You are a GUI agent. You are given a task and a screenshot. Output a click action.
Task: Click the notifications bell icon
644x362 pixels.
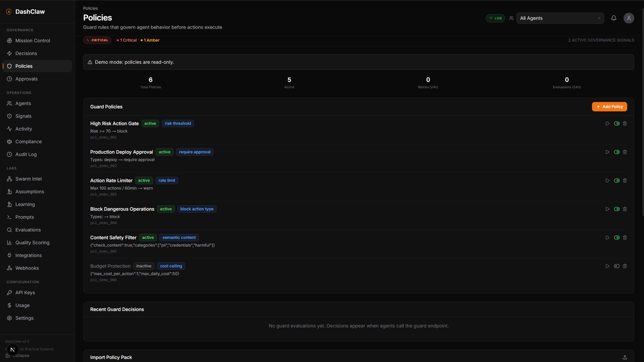(x=614, y=18)
